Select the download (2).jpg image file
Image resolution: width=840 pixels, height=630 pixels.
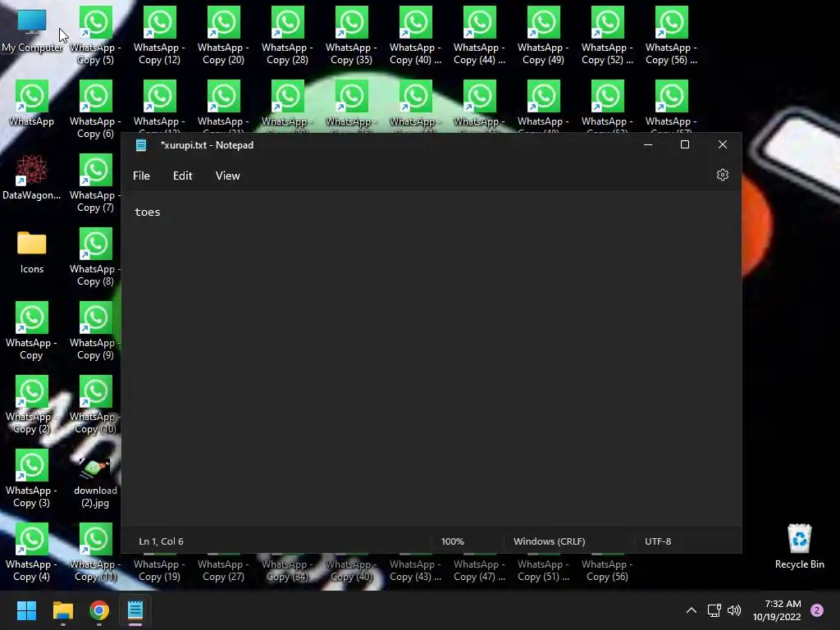pos(95,482)
